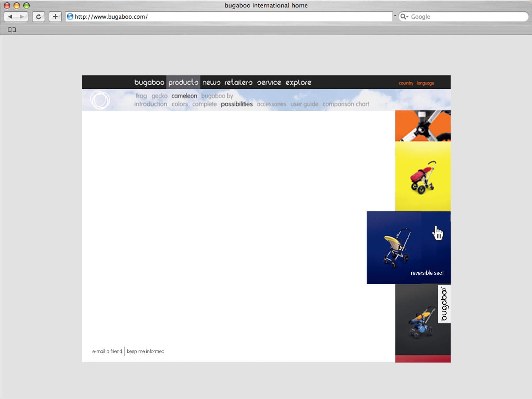Go to the introduction submenu
Viewport: 532px width, 399px height.
(x=150, y=104)
